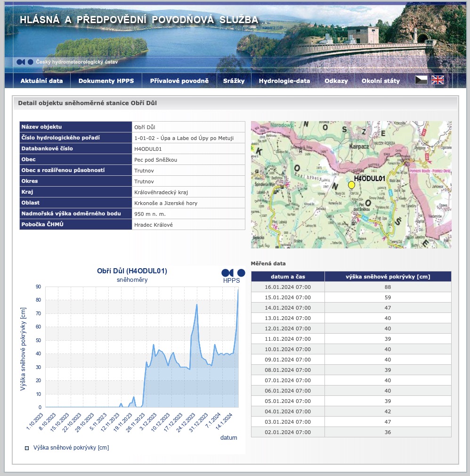Click the yellow H4ODUL01 station marker on map
Viewport: 470px width, 476px height.
(x=351, y=185)
